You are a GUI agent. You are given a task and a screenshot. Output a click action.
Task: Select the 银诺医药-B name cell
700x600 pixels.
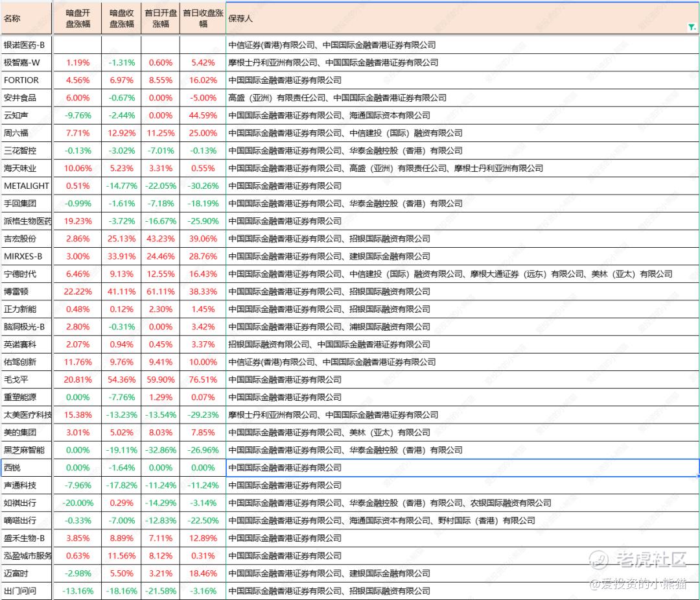[x=27, y=45]
